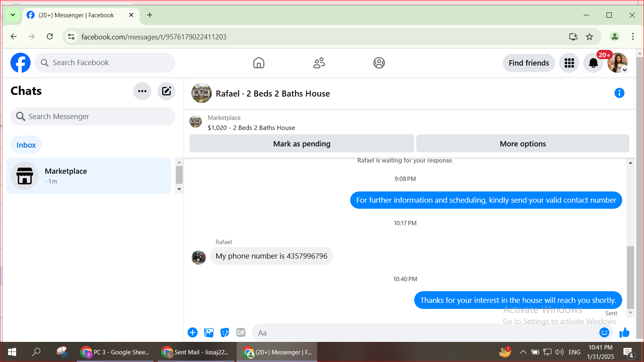Open the Snipping Tool taskbar icon
This screenshot has height=362, width=644.
(62, 352)
